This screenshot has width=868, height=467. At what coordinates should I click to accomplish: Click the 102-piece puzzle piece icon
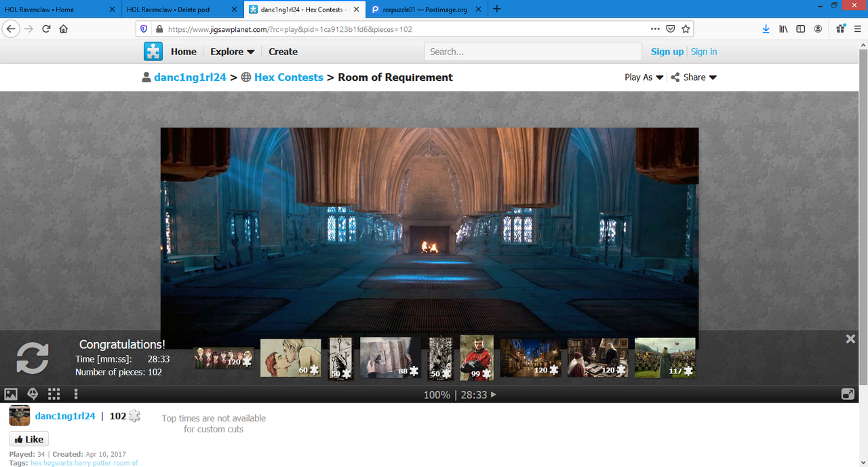click(x=134, y=416)
